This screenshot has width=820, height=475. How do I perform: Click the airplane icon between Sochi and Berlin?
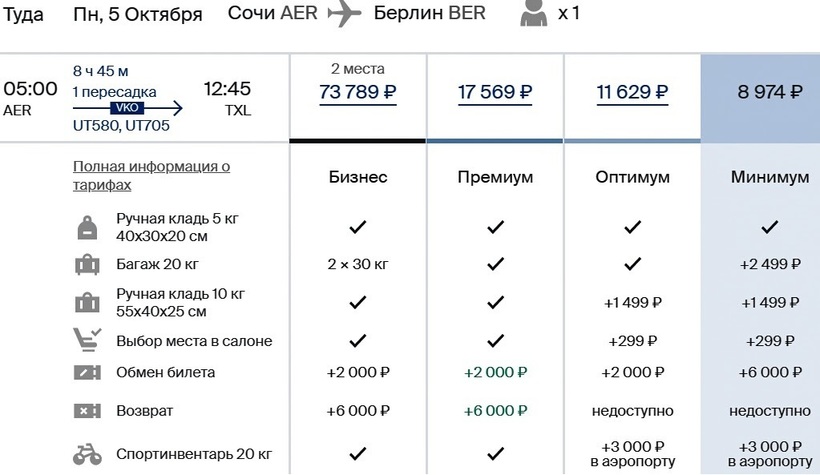[345, 14]
